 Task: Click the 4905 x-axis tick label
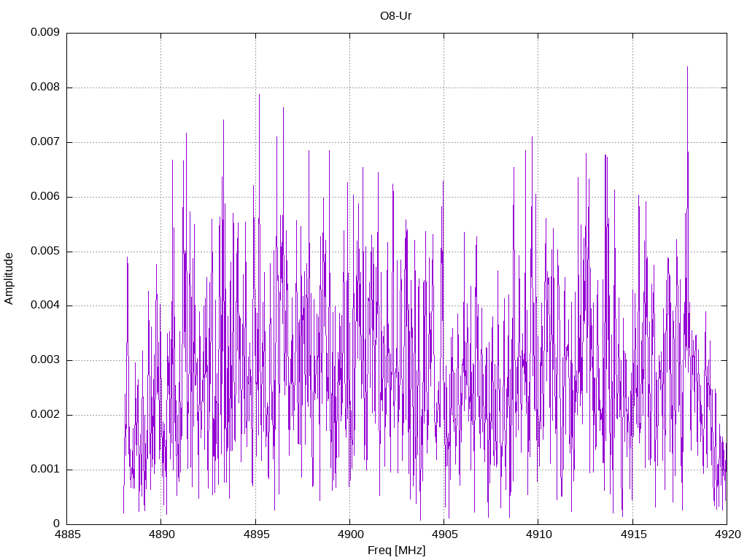pos(444,534)
